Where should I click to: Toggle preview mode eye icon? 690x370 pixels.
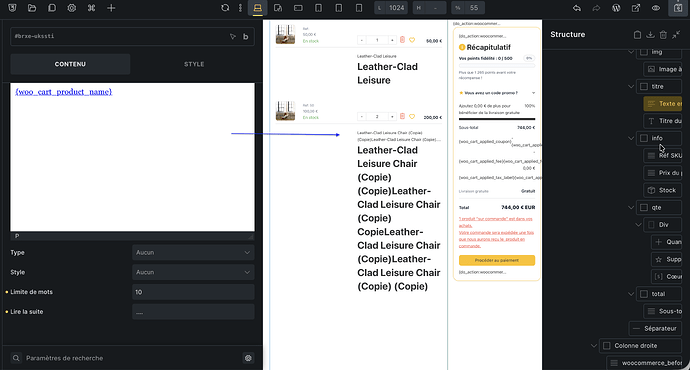(656, 8)
